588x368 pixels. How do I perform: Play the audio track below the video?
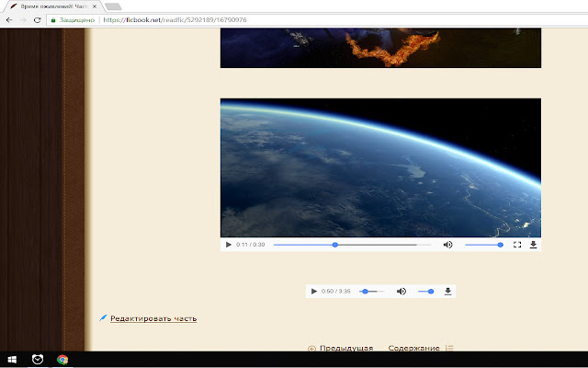coord(314,292)
